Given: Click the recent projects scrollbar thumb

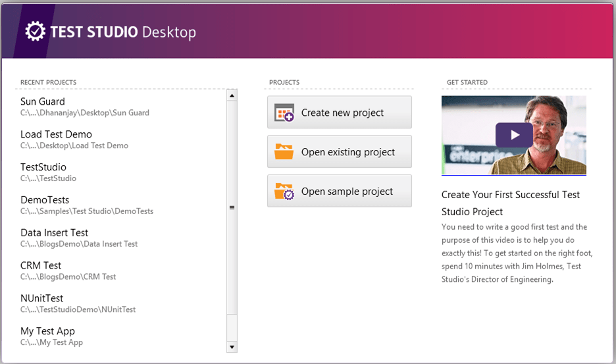Looking at the screenshot, I should pyautogui.click(x=232, y=207).
